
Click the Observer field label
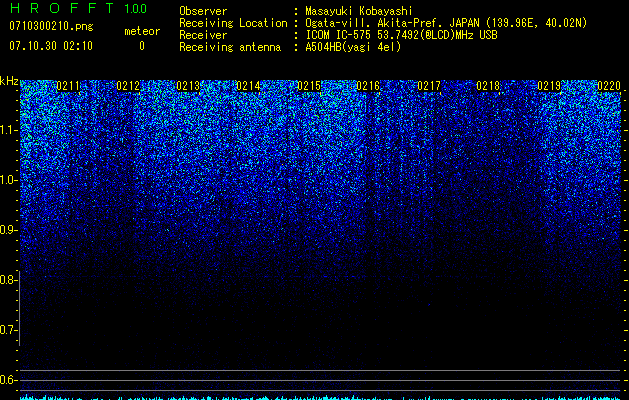pos(203,11)
